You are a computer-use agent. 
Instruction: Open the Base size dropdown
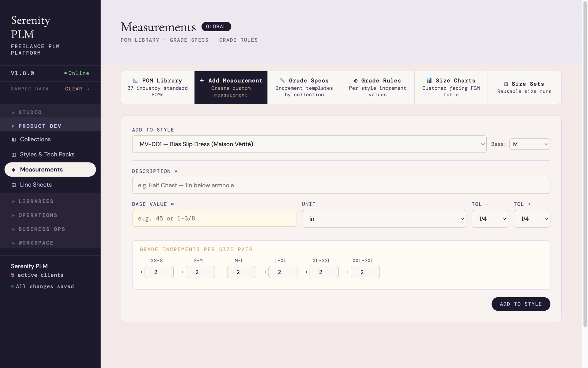coord(530,144)
